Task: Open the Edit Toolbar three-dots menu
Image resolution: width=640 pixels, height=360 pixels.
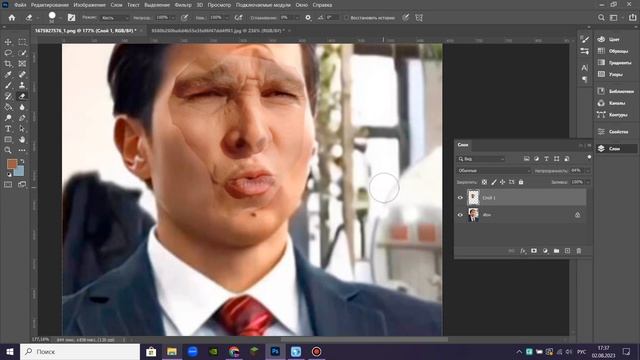Action: coord(22,150)
